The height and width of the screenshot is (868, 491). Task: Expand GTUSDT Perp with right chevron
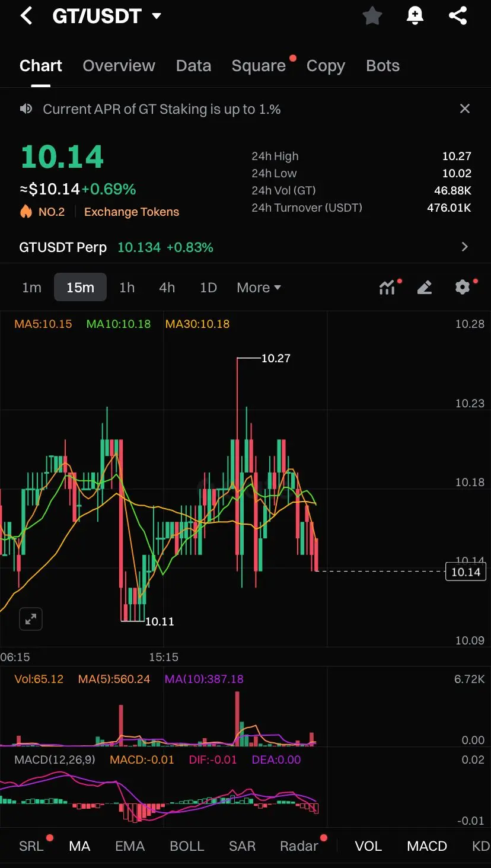click(x=465, y=247)
